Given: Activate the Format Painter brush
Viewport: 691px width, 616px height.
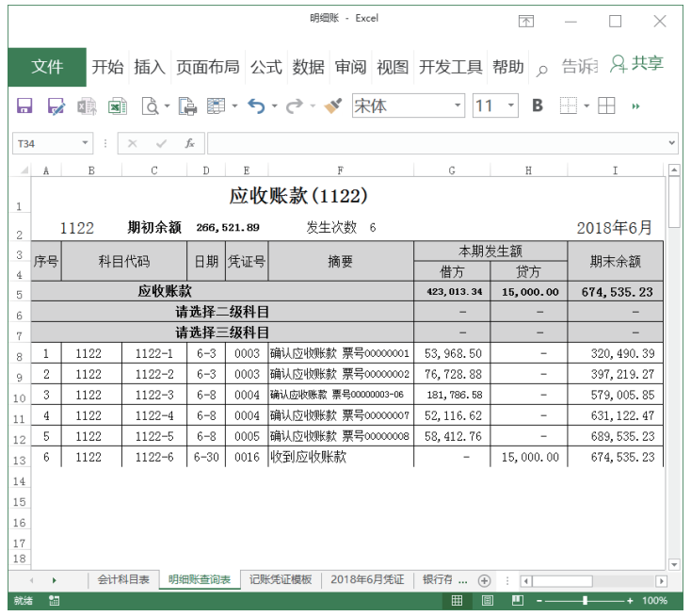Looking at the screenshot, I should (x=333, y=105).
